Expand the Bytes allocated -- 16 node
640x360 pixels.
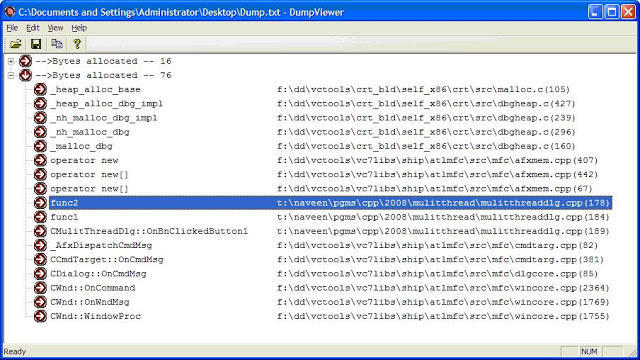(11, 61)
